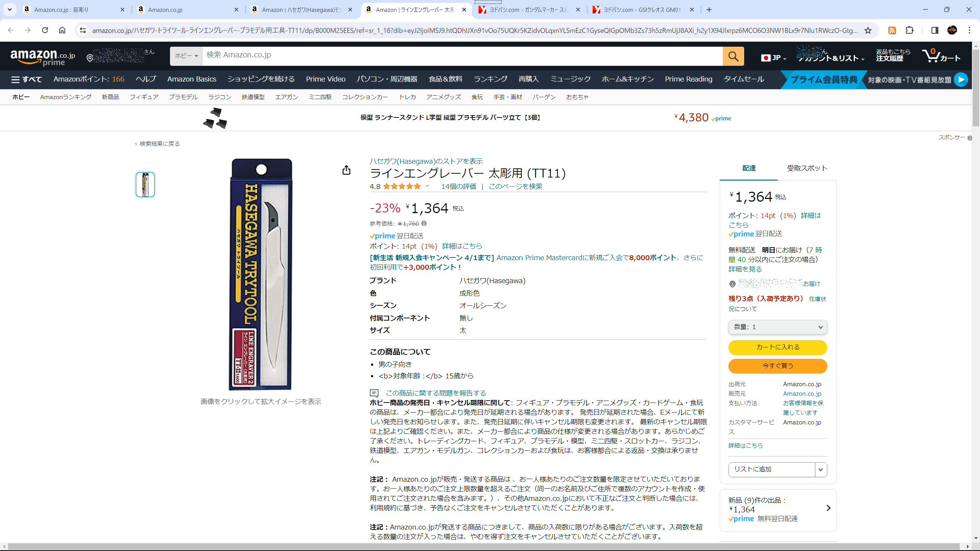This screenshot has width=980, height=551.
Task: Select the product thumbnail image
Action: (145, 184)
